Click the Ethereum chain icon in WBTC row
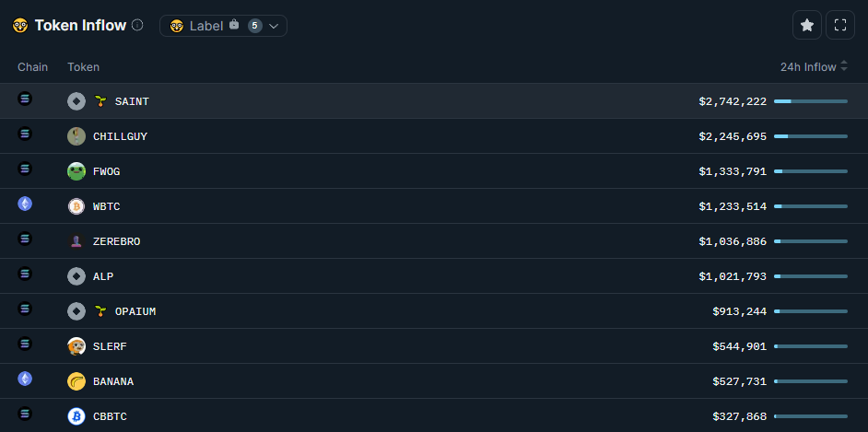 [25, 204]
